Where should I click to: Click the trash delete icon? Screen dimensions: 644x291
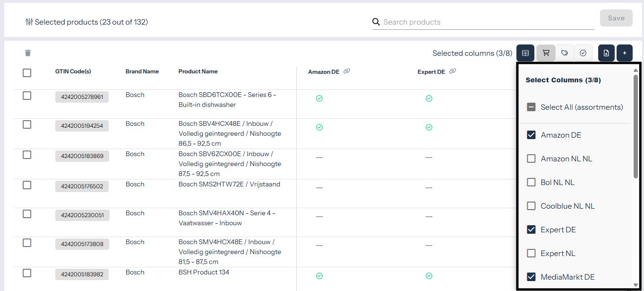click(x=28, y=53)
